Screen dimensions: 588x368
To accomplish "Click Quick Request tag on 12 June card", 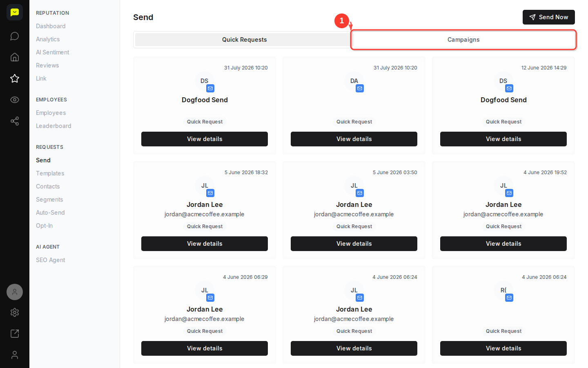I will tap(503, 122).
